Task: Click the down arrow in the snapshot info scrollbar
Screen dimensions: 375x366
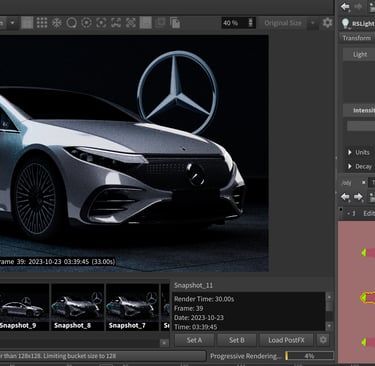Action: pos(329,326)
